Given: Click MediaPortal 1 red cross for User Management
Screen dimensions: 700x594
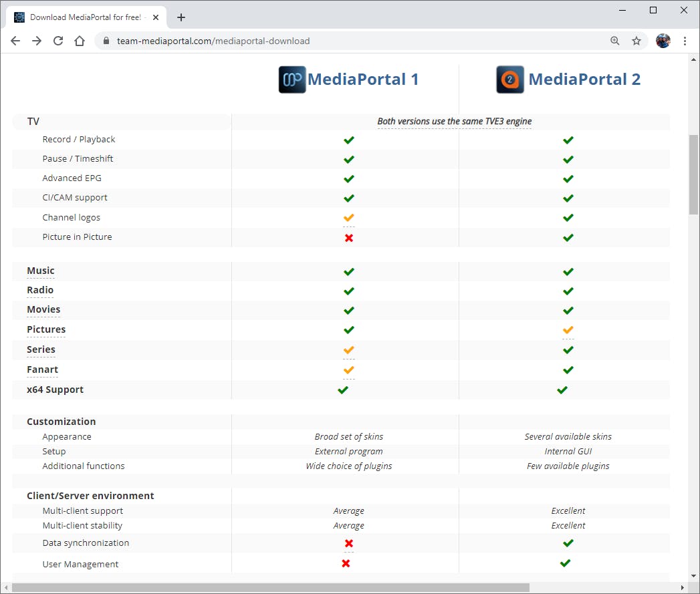Looking at the screenshot, I should pyautogui.click(x=346, y=563).
